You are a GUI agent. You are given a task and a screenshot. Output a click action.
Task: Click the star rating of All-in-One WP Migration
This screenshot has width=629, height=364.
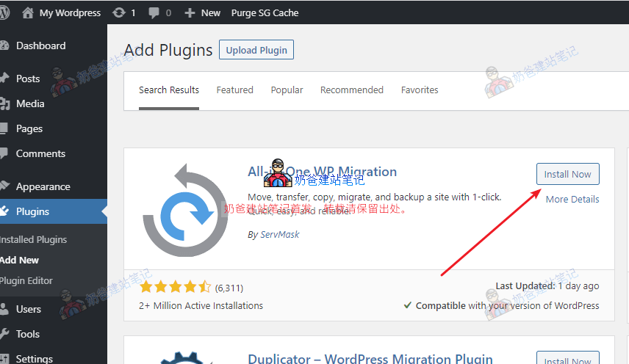(175, 287)
